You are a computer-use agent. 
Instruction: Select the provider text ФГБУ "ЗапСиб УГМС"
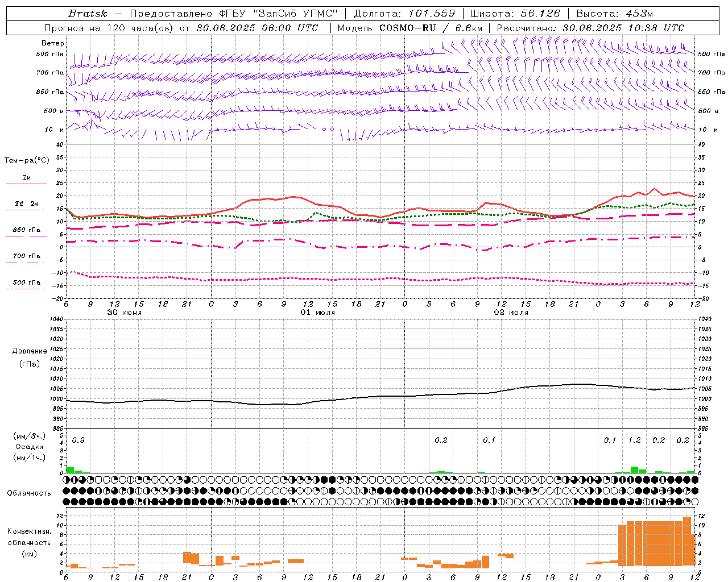[279, 14]
